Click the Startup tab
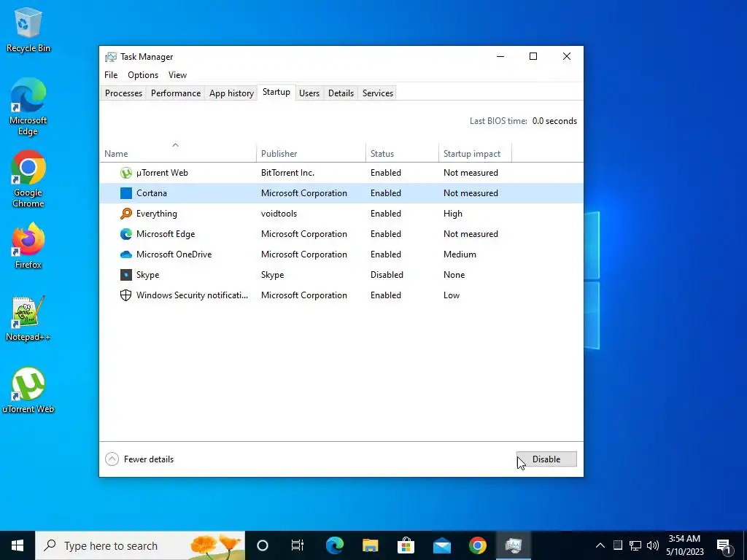 pos(276,93)
